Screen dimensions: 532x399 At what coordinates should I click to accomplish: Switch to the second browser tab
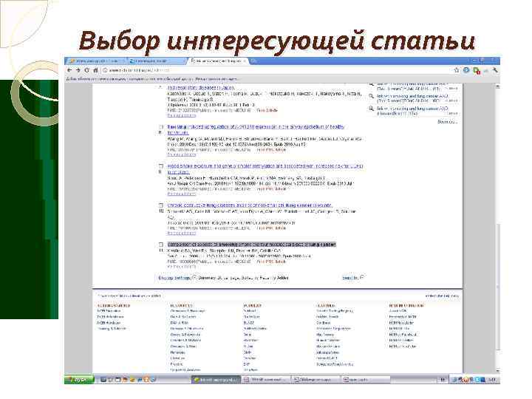(x=156, y=61)
